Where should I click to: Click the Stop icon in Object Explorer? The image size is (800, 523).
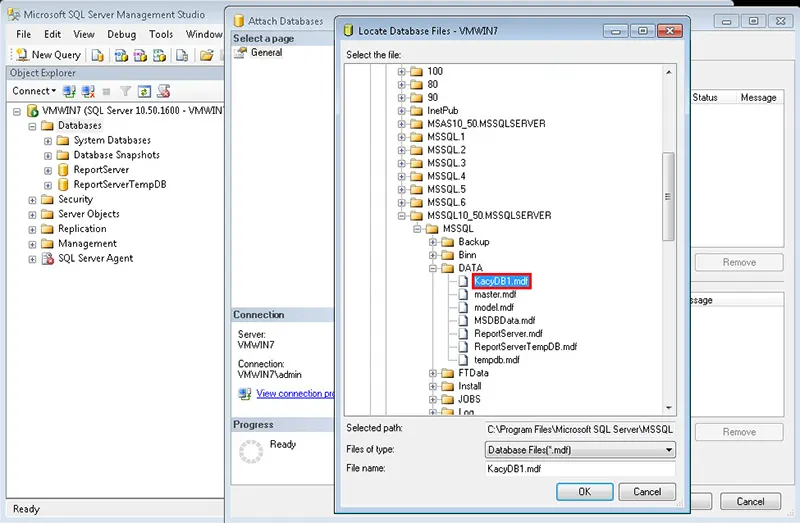pos(106,92)
